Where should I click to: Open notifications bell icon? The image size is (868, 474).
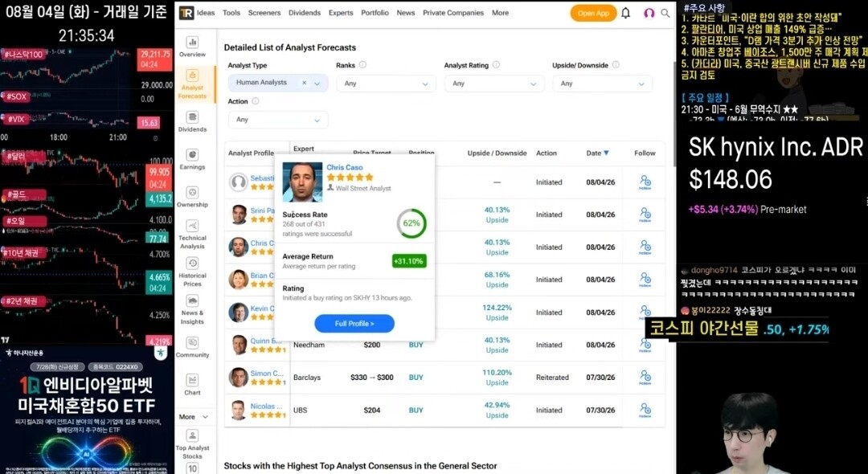(x=625, y=13)
